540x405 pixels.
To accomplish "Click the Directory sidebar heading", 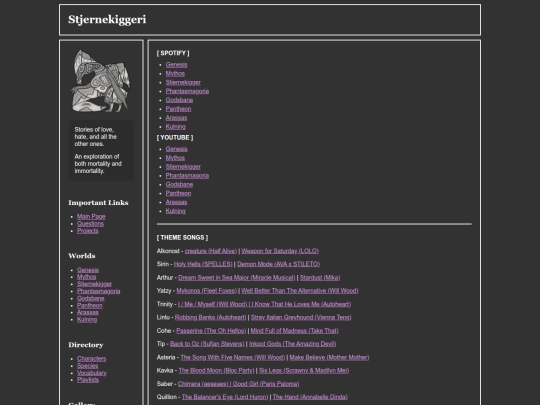I will tap(86, 345).
